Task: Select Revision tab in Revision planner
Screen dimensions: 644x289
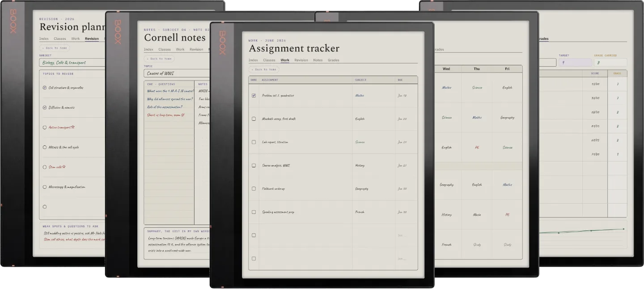Action: pos(92,38)
